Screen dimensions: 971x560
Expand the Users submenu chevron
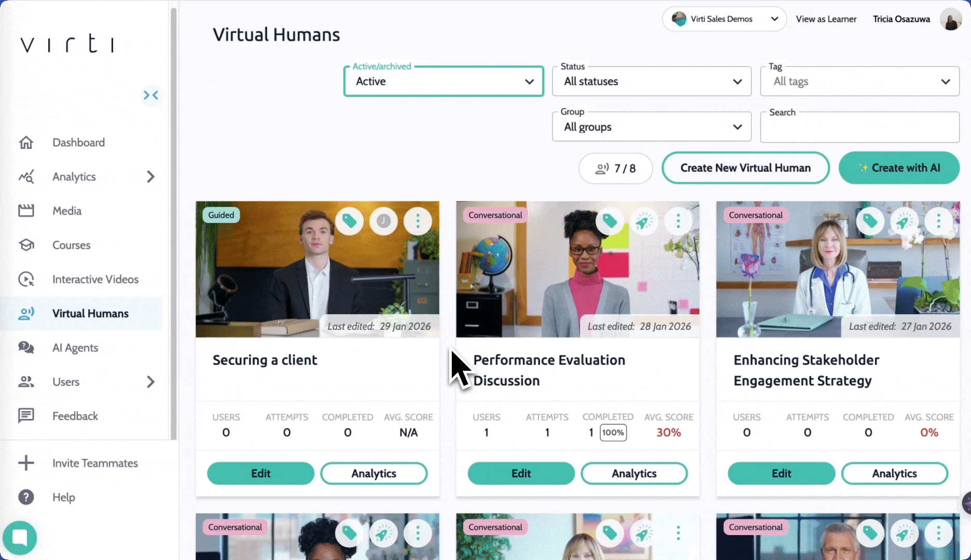(150, 382)
